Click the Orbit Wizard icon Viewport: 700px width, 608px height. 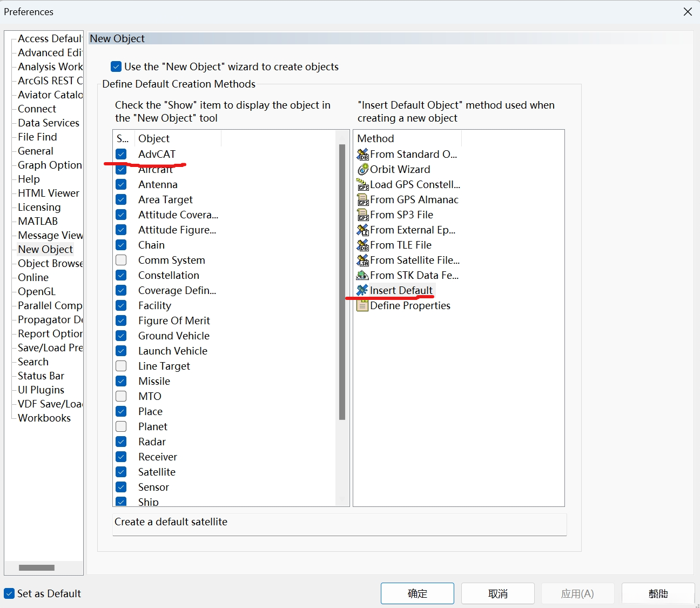362,170
